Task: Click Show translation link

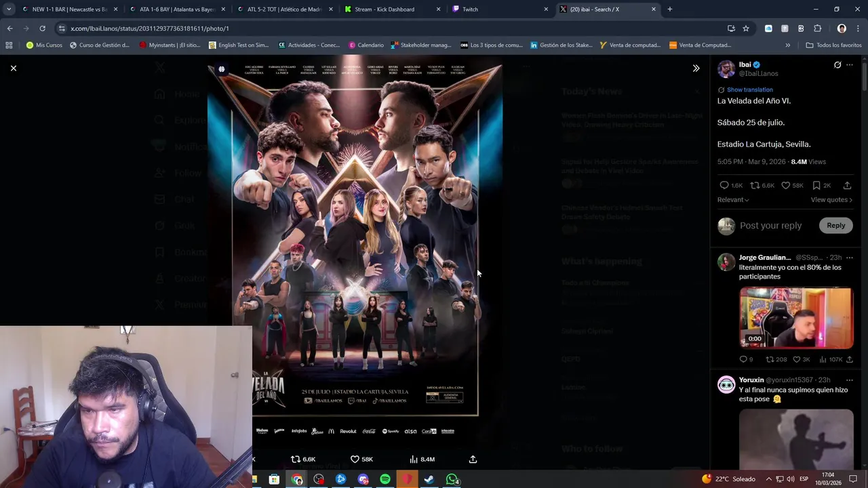Action: [749, 89]
